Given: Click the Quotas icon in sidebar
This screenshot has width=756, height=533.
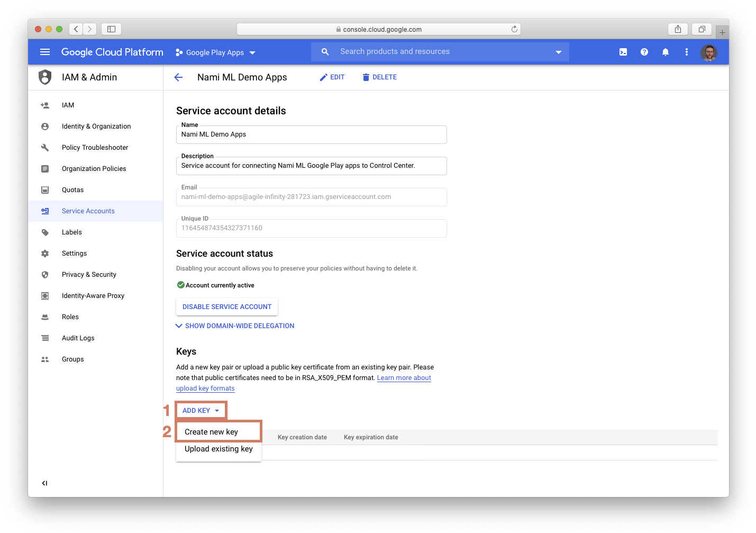Looking at the screenshot, I should point(45,190).
